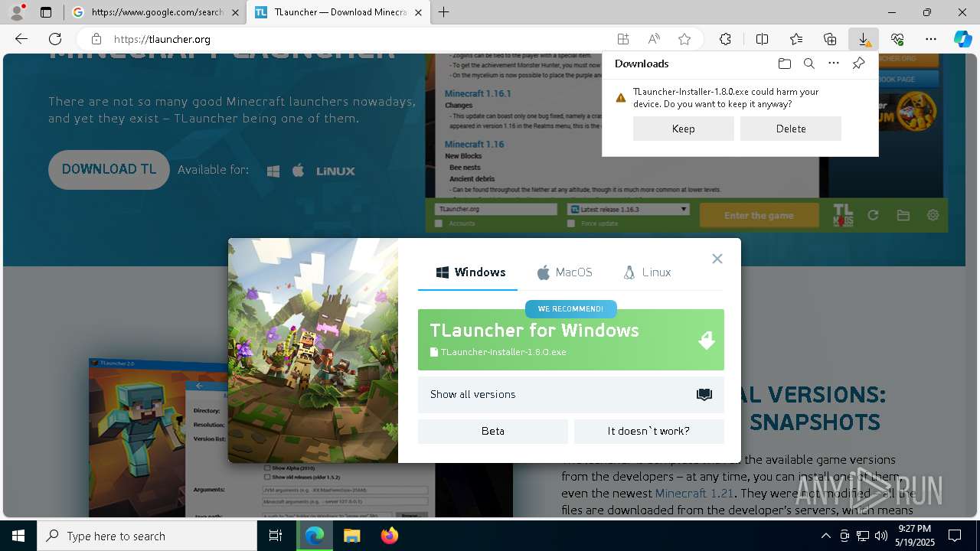This screenshot has height=551, width=980.
Task: Toggle the Accounts checkbox in launcher image
Action: click(x=439, y=223)
